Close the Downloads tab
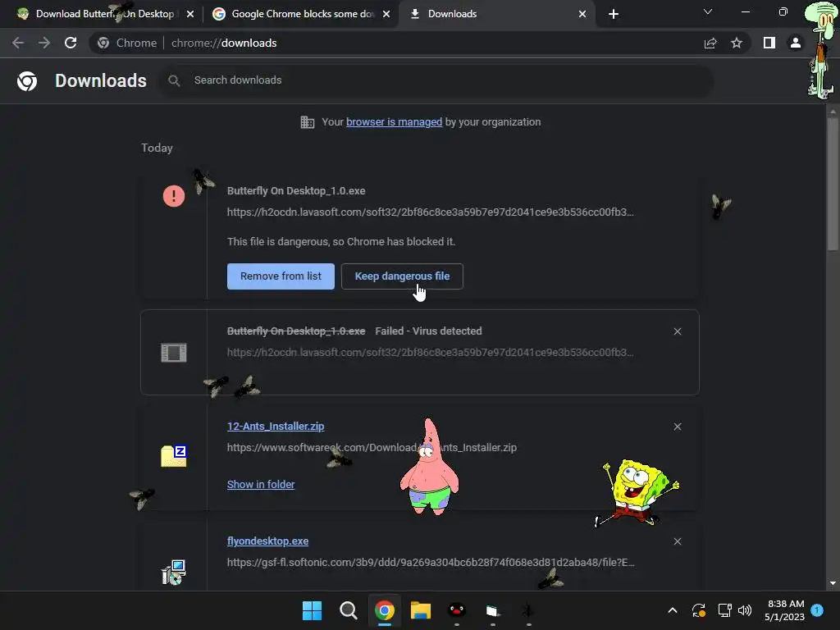The height and width of the screenshot is (630, 840). (x=582, y=14)
